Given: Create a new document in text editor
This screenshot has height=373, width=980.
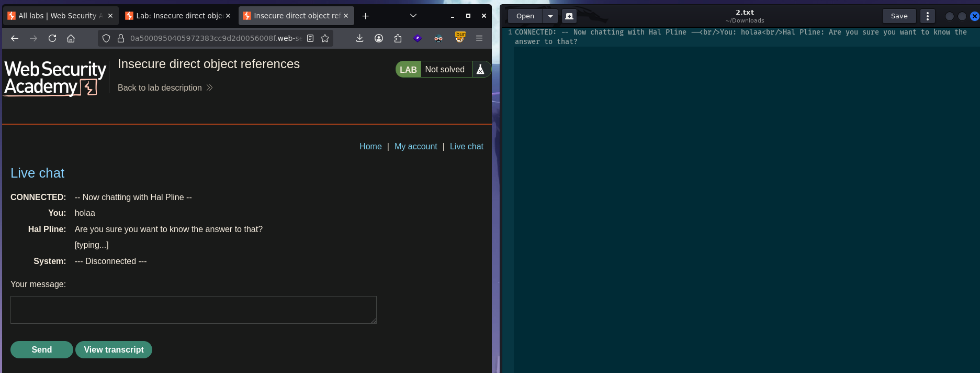Looking at the screenshot, I should [569, 16].
